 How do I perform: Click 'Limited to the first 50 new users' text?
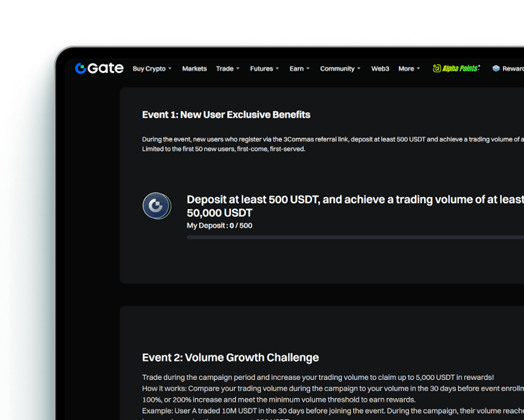(224, 149)
